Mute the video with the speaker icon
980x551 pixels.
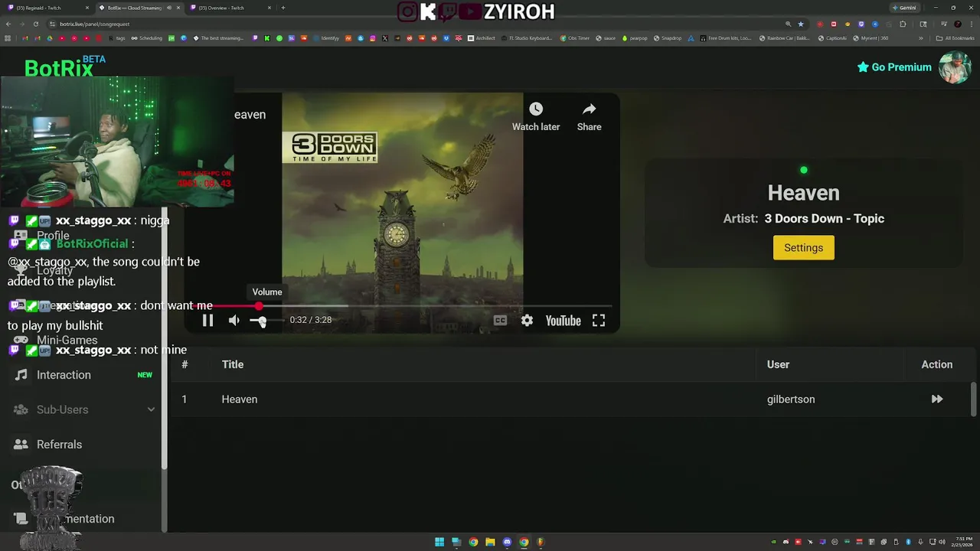[x=234, y=321]
